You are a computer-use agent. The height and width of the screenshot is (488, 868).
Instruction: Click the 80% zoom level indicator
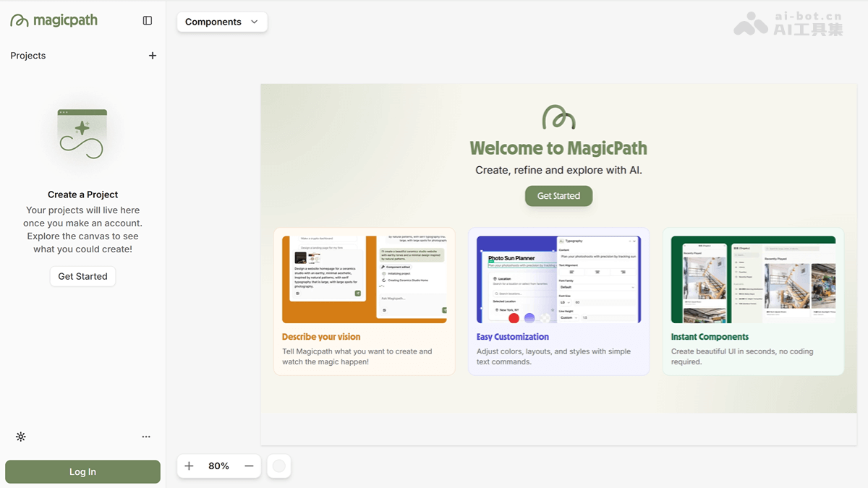(x=219, y=466)
